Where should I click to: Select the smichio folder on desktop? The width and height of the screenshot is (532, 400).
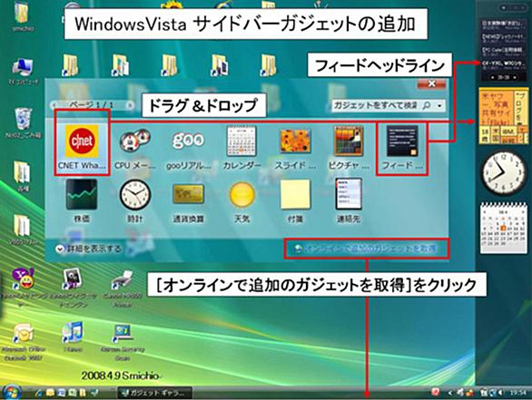23,17
